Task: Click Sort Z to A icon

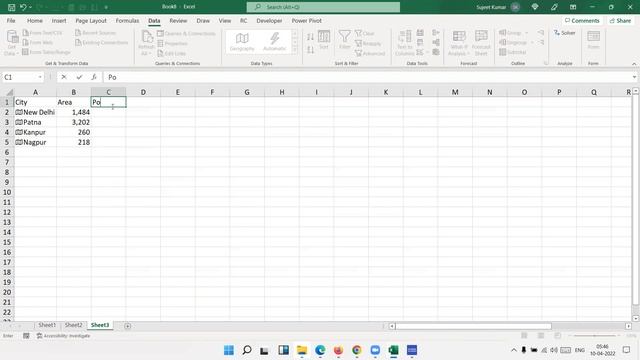Action: coord(310,50)
